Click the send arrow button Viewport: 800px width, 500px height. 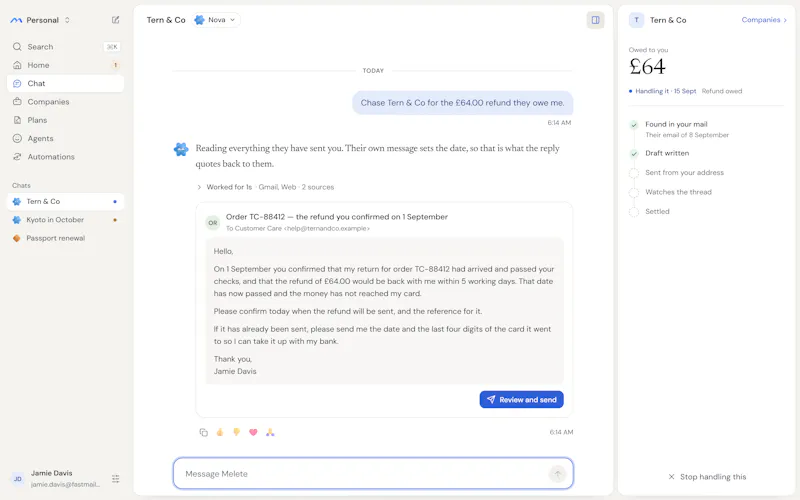(x=558, y=474)
